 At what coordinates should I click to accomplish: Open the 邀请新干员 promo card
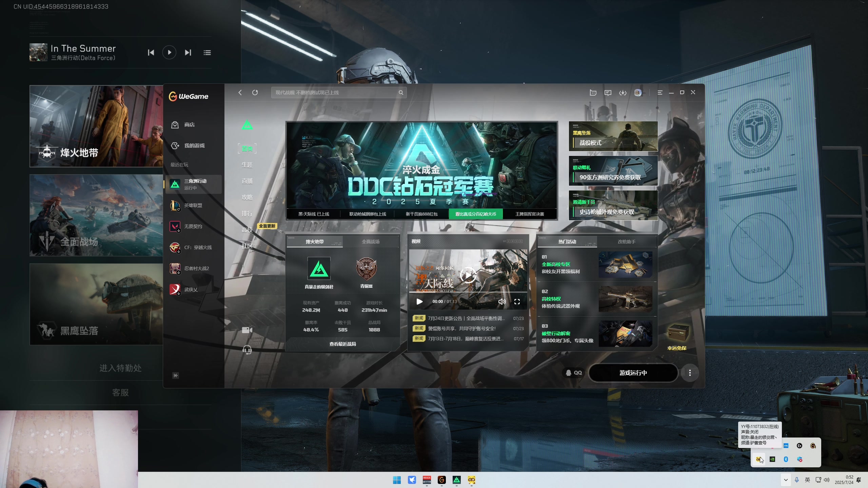click(613, 205)
